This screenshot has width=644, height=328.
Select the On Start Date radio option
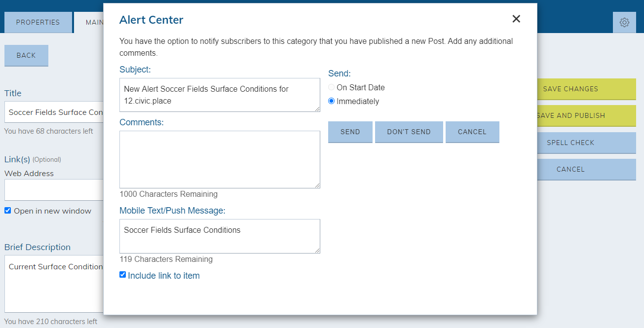point(332,87)
